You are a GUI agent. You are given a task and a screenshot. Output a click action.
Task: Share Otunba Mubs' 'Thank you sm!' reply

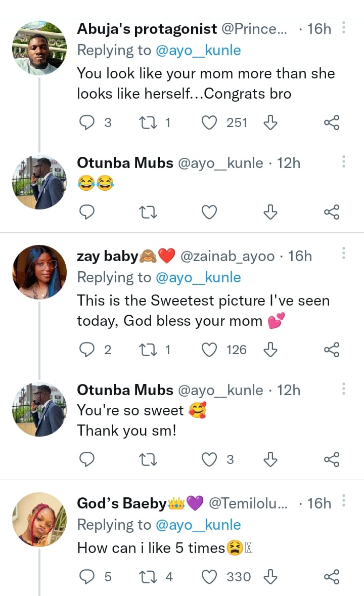pyautogui.click(x=331, y=459)
